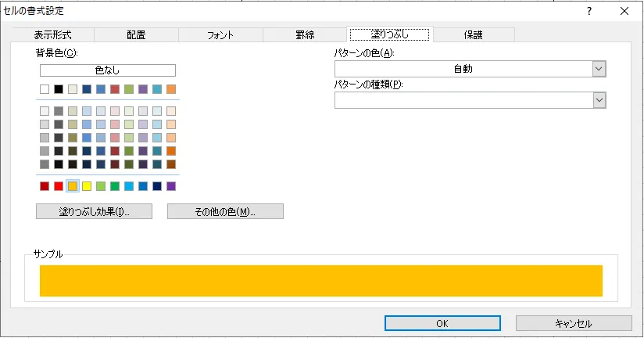This screenshot has height=338, width=644.
Task: Click the help question mark in title bar
Action: [589, 11]
